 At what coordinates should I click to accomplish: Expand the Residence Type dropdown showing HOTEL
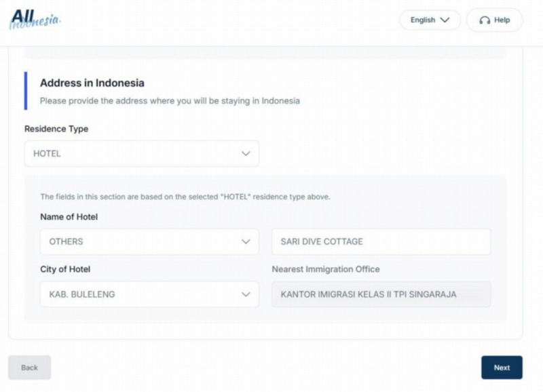tap(141, 154)
